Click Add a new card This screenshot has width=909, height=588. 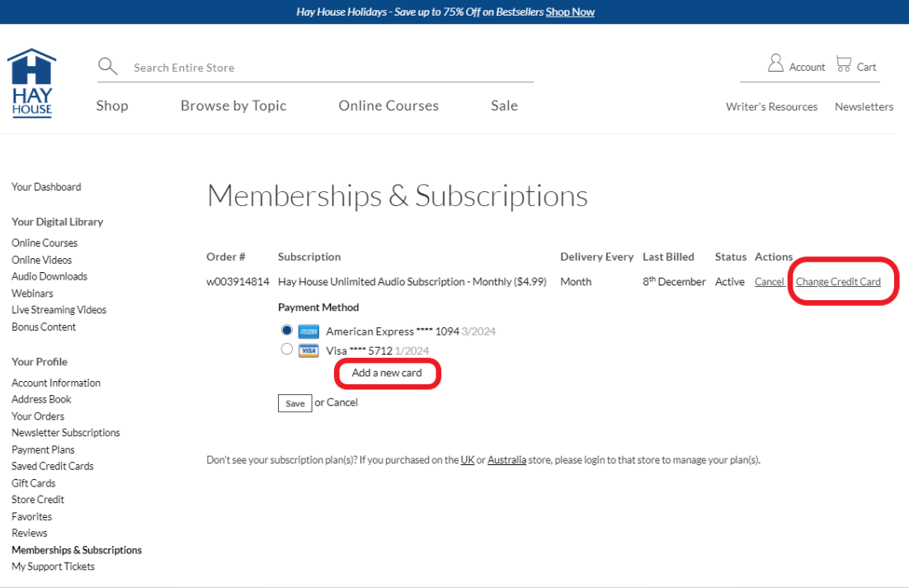(387, 373)
